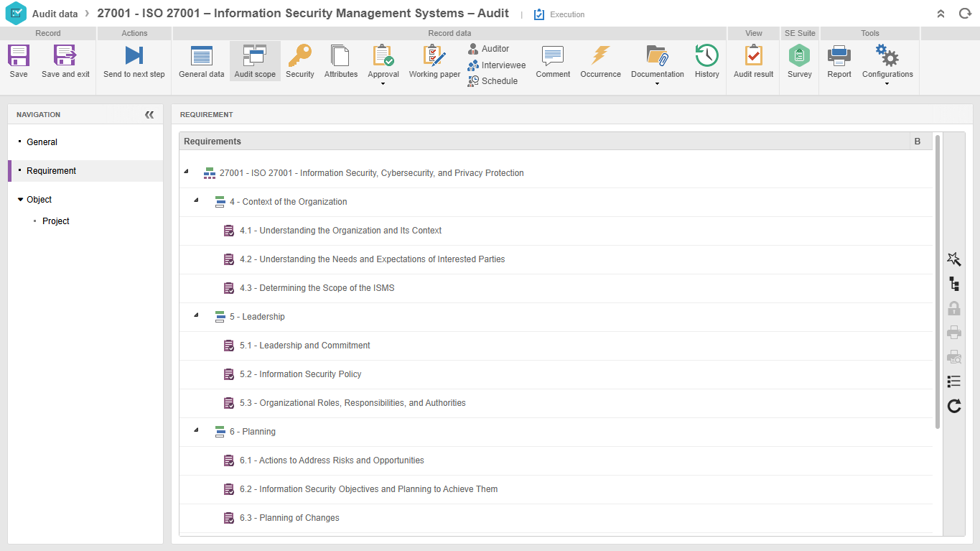Select the Audit scope button
The width and height of the screenshot is (980, 551).
pos(255,61)
